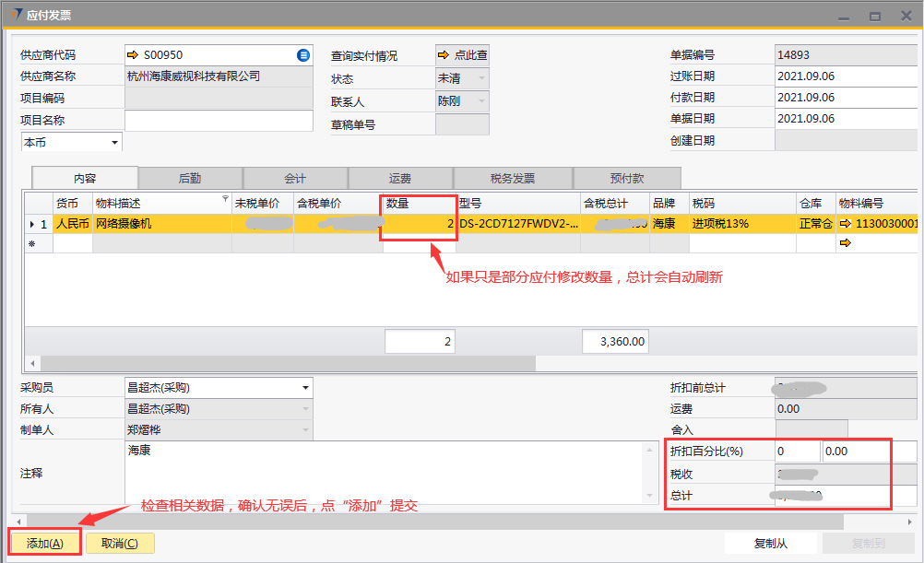Click the 点此查 payment query button
Screen dimensions: 924x563
tap(462, 55)
